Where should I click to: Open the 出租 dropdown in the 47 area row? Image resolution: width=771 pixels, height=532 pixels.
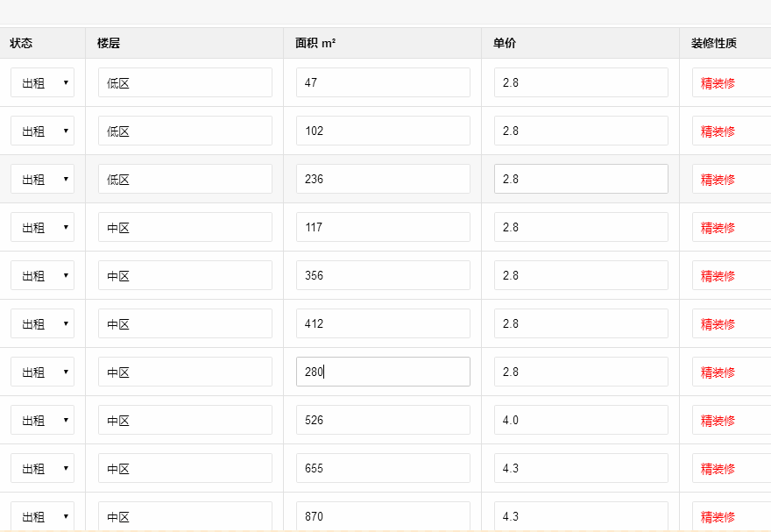point(42,82)
